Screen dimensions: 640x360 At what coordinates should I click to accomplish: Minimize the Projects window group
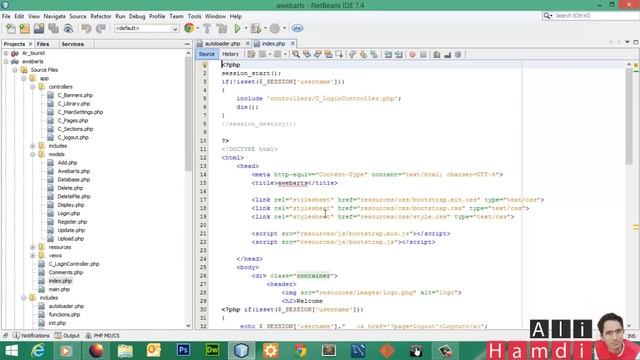[x=187, y=44]
